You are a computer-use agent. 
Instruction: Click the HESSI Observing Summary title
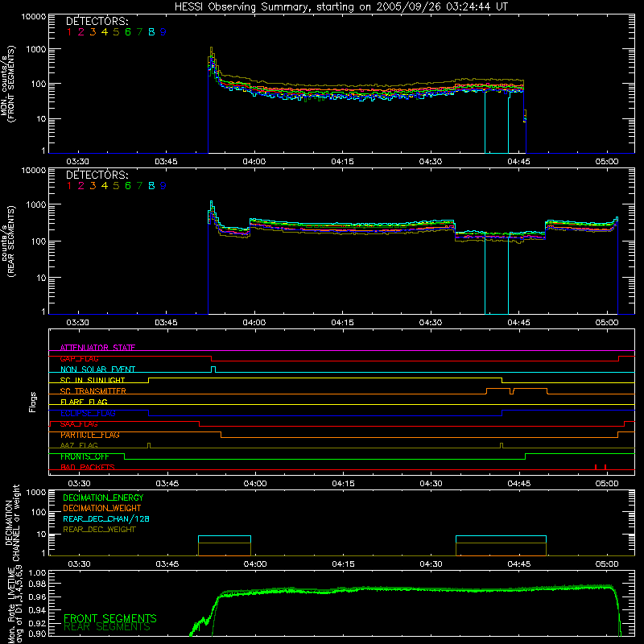[341, 6]
